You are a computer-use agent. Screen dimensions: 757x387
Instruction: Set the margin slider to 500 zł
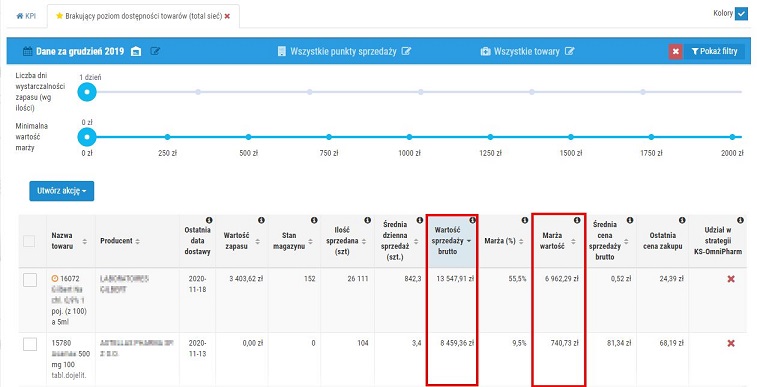point(248,137)
